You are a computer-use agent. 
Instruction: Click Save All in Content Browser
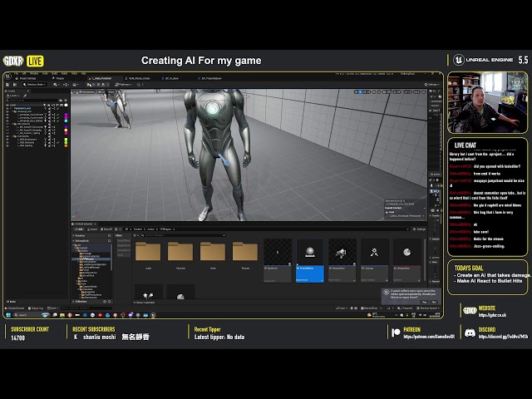(x=106, y=229)
